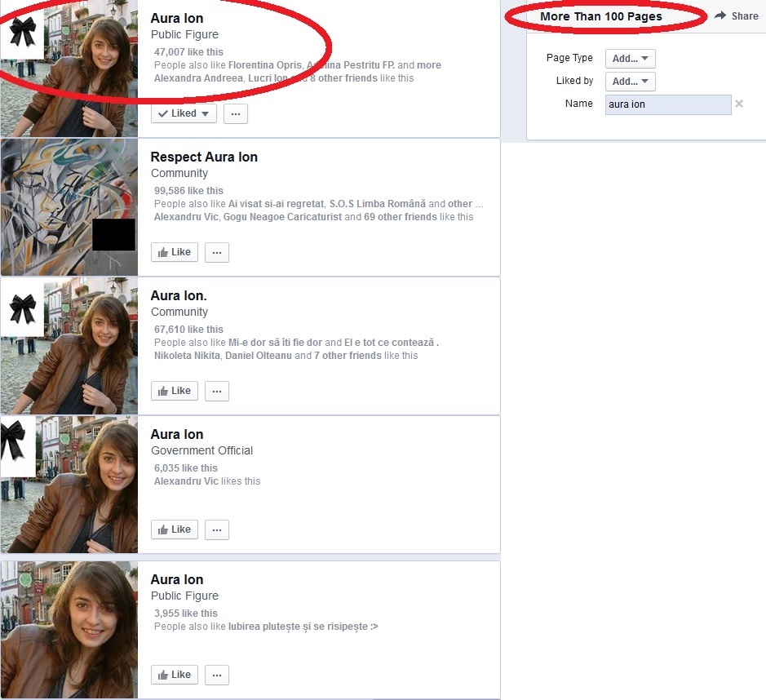Screen dimensions: 766x700
Task: Open more options for the page with 67,610 likes
Action: click(x=217, y=392)
